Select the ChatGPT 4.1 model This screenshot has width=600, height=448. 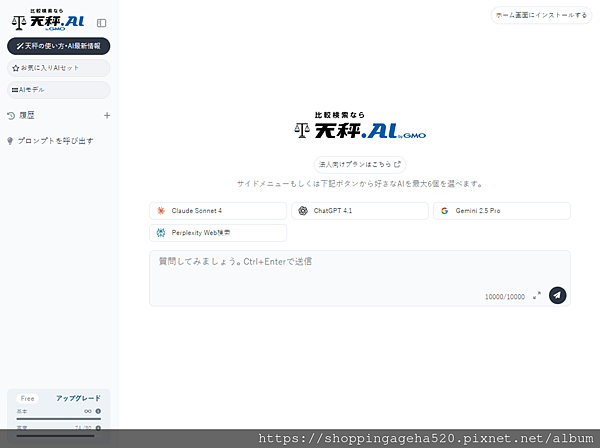click(360, 211)
